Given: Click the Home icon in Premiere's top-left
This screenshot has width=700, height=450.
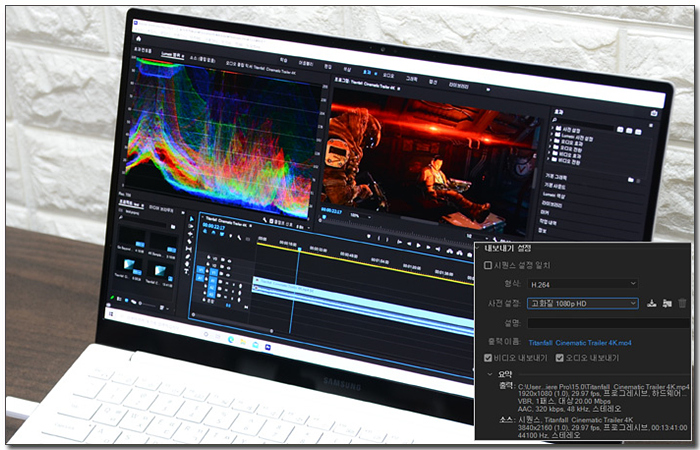Looking at the screenshot, I should tap(138, 39).
